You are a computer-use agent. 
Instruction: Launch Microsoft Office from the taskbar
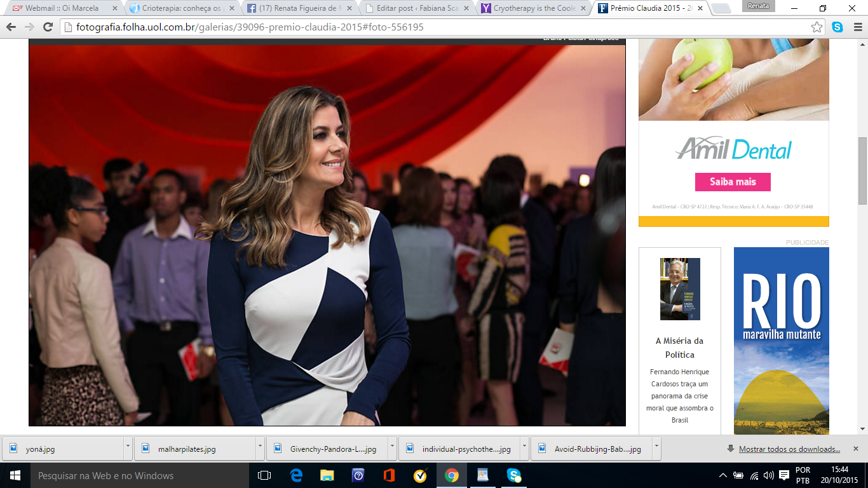[389, 475]
